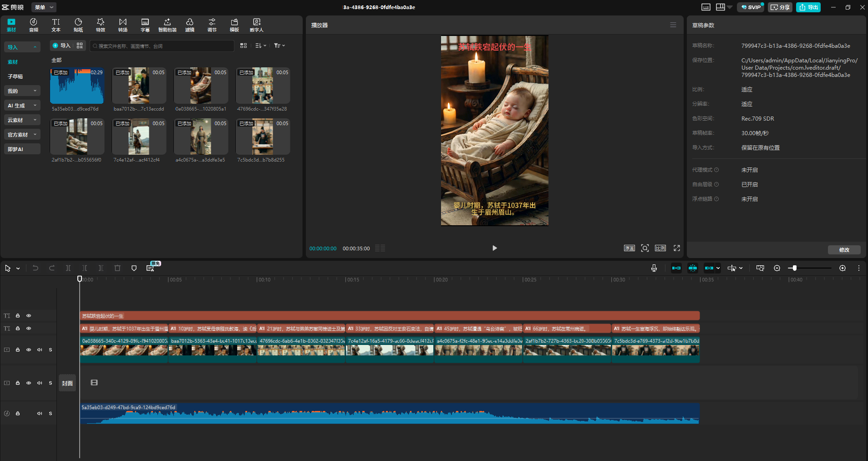
Task: Click the microphone record voiceover icon
Action: pyautogui.click(x=654, y=268)
